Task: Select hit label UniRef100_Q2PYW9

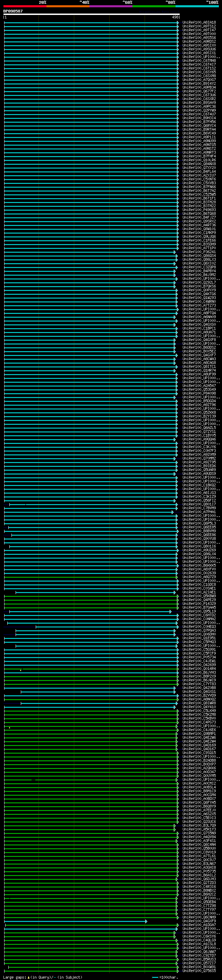Action: (199, 110)
